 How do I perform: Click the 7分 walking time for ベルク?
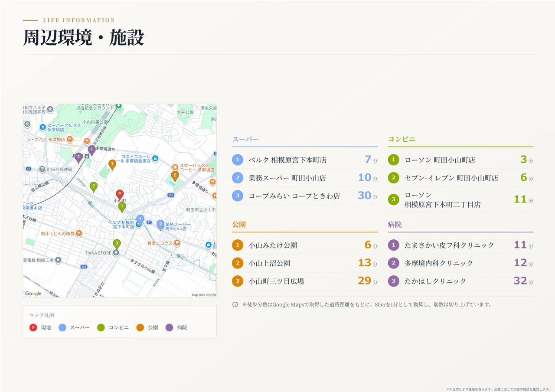point(371,160)
